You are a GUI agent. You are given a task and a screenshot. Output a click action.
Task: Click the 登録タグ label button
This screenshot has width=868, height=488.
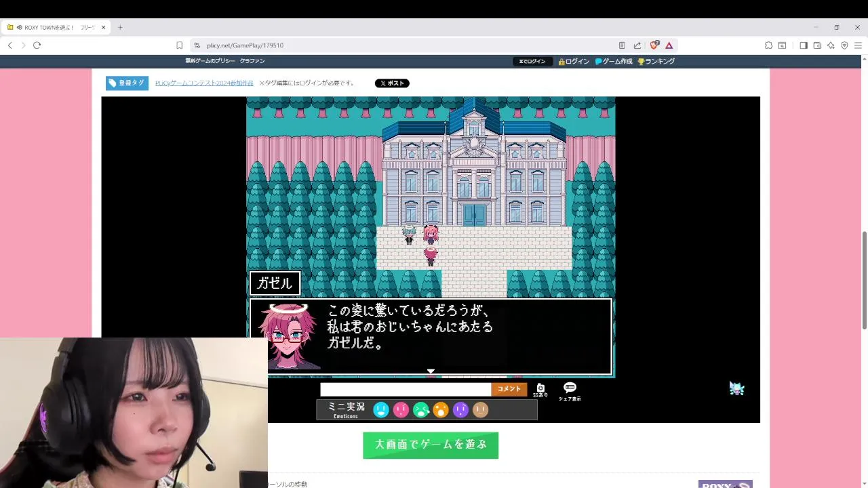click(127, 83)
